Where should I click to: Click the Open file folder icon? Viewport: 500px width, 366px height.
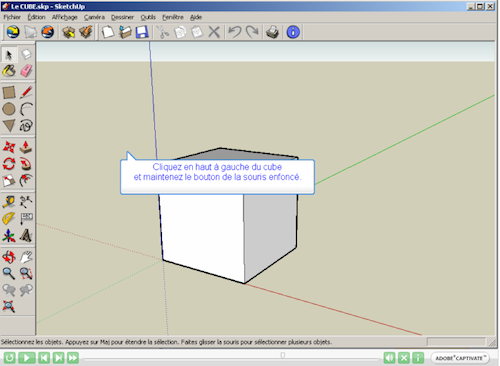point(125,32)
